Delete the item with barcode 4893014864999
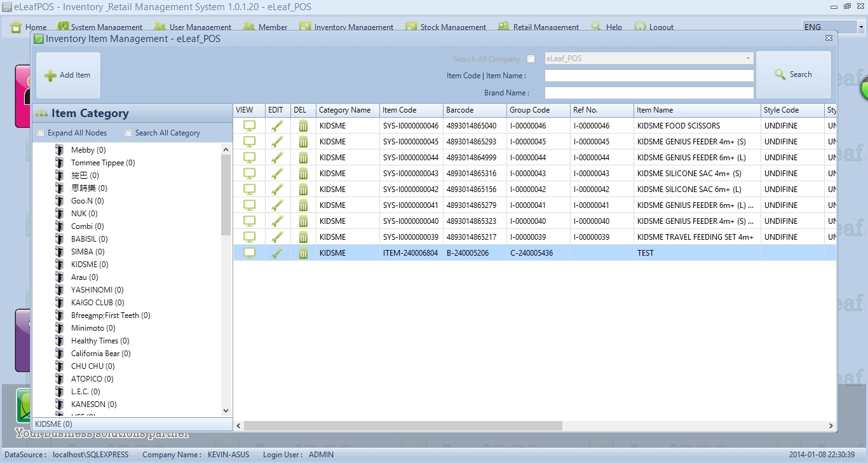The height and width of the screenshot is (463, 868). coord(303,158)
